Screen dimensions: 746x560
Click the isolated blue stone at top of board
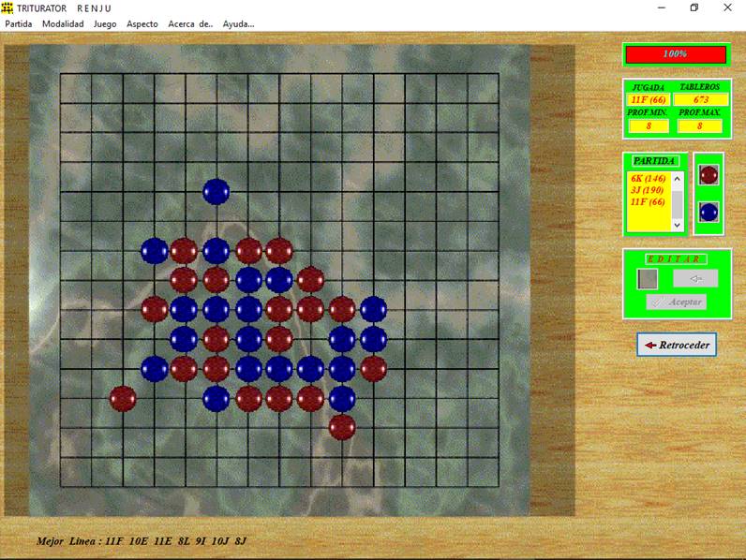[x=216, y=191]
